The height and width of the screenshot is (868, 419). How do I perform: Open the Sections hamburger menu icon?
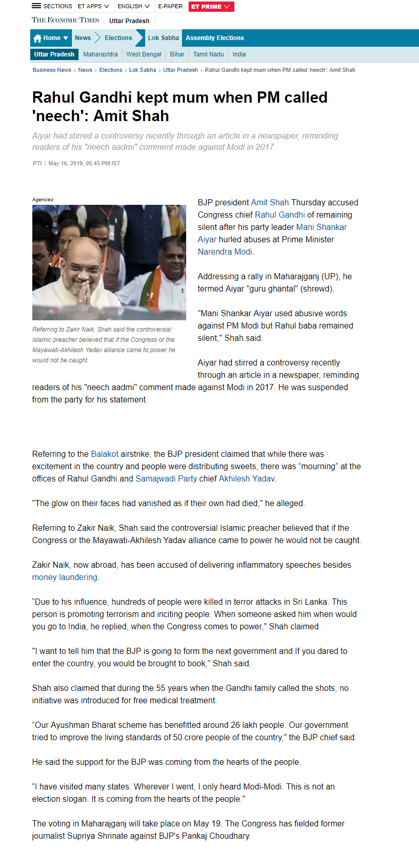coord(36,6)
